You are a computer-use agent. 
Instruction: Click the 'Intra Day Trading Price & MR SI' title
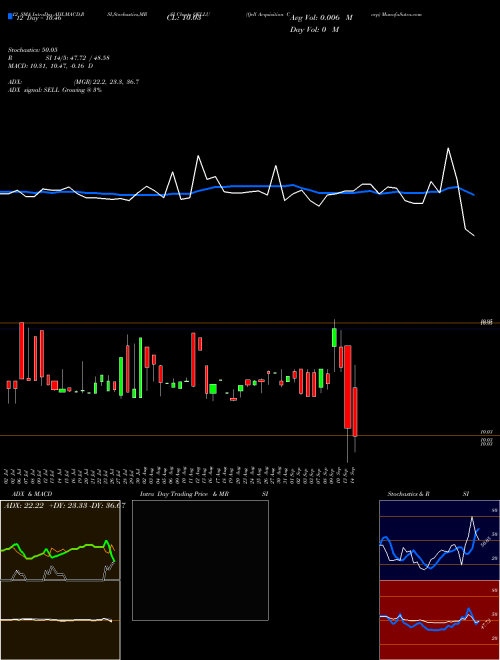pos(204,494)
